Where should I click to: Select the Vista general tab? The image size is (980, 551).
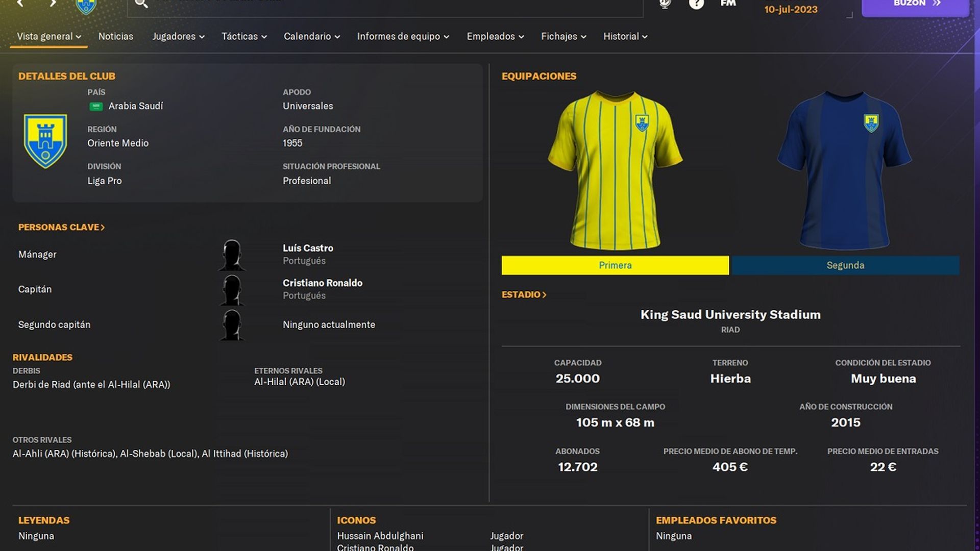[48, 37]
